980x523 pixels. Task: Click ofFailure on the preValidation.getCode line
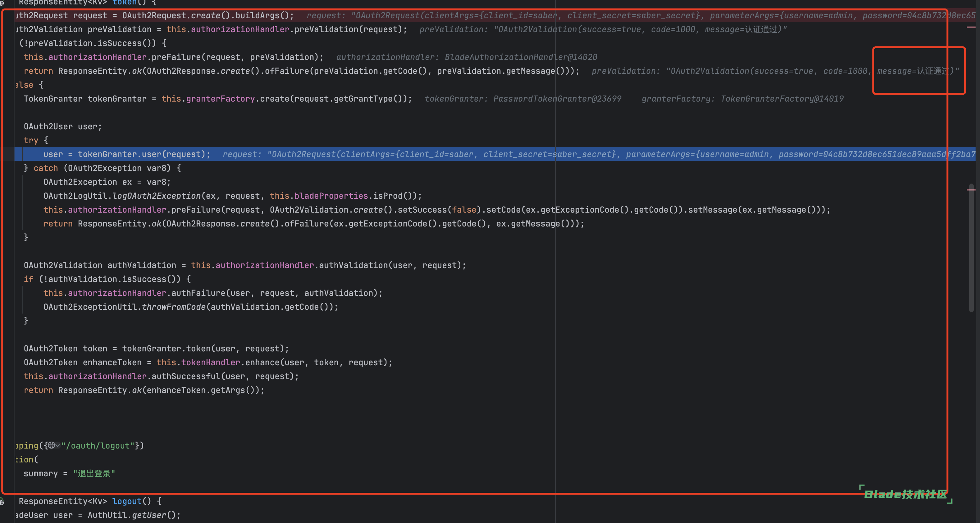[x=287, y=71]
